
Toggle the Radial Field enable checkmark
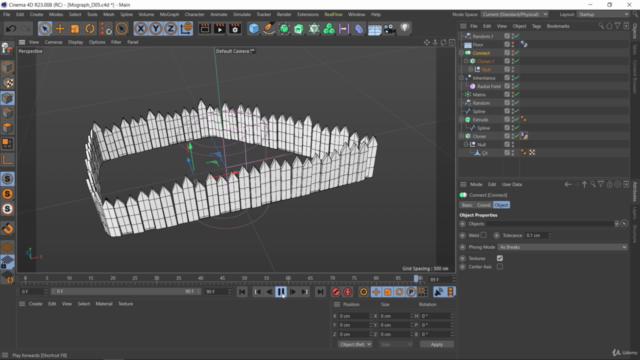coord(517,86)
